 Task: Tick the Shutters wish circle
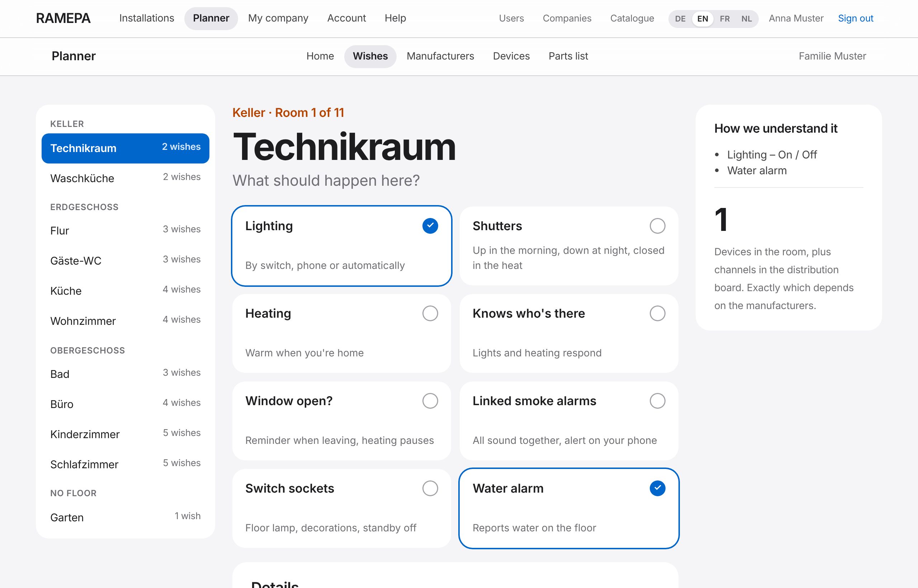coord(657,226)
